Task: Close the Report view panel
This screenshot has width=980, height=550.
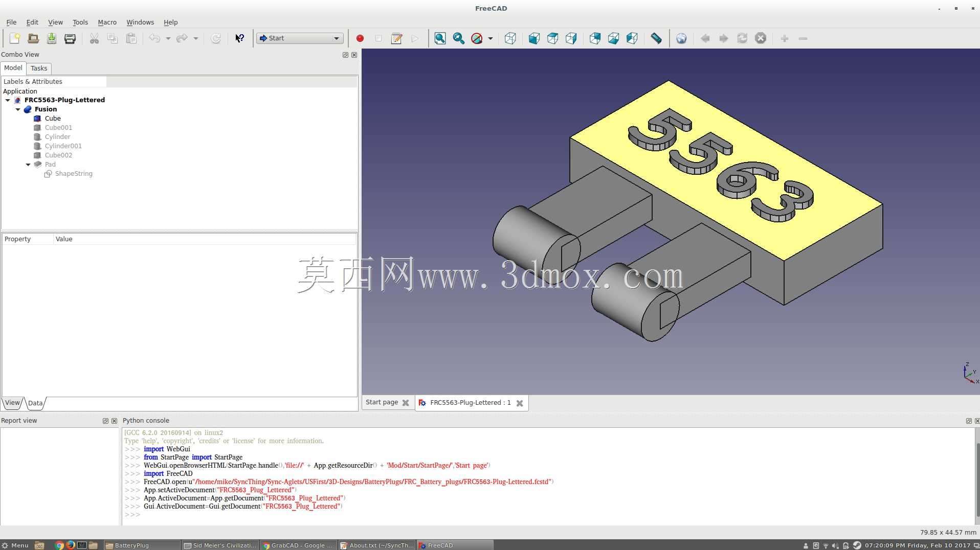Action: click(x=114, y=421)
